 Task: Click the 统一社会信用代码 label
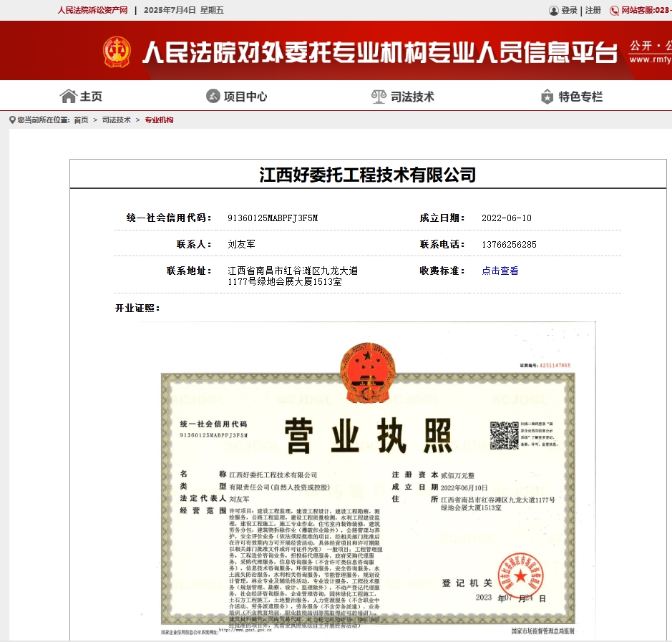[x=169, y=218]
